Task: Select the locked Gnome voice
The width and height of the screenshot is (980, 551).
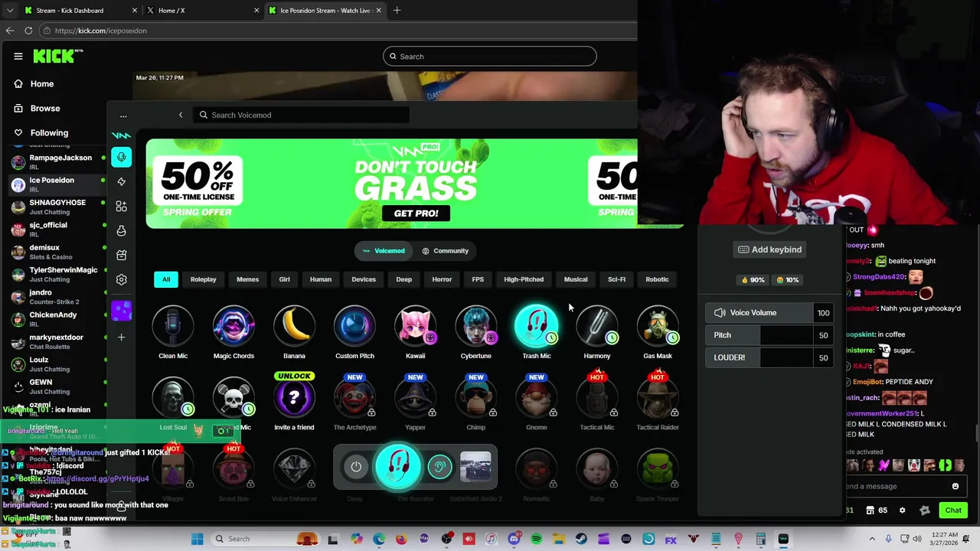Action: coord(536,397)
